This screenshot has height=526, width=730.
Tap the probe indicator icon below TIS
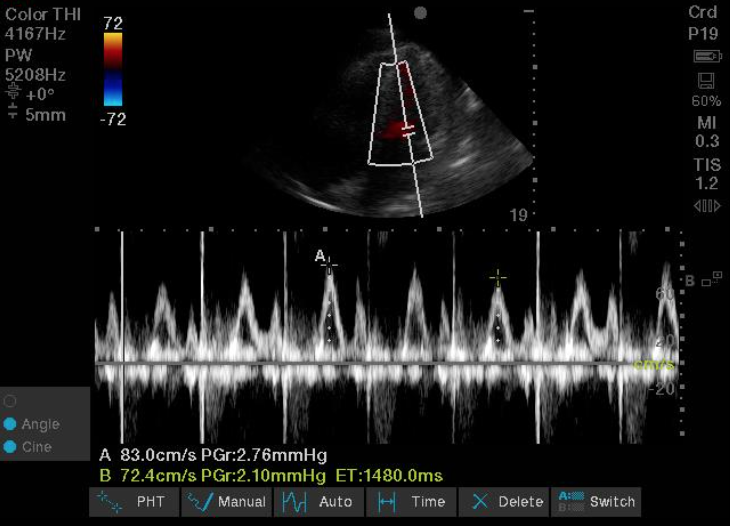[707, 206]
